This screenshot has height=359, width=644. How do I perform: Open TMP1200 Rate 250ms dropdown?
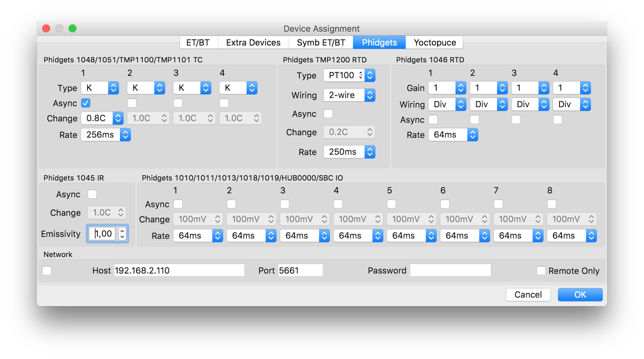point(349,152)
